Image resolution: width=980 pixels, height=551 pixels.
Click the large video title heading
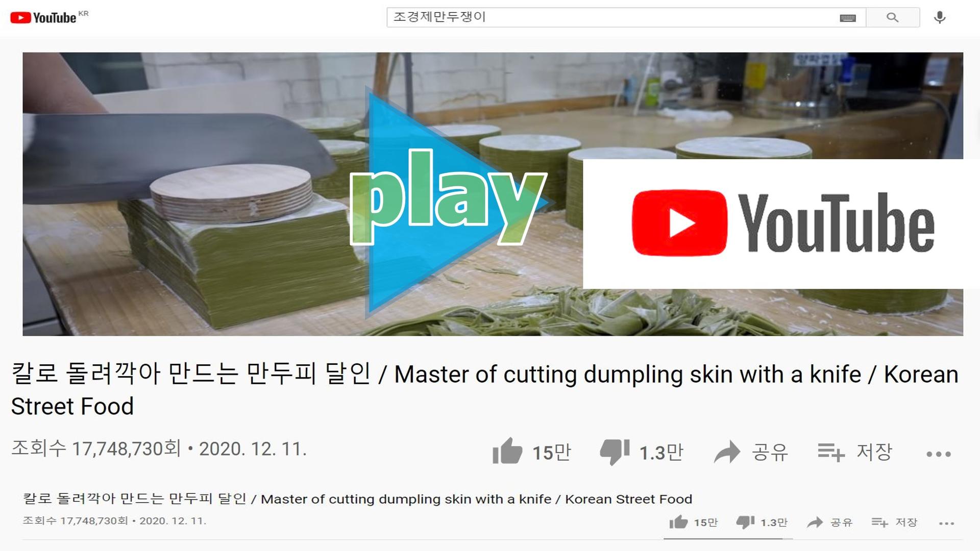485,390
